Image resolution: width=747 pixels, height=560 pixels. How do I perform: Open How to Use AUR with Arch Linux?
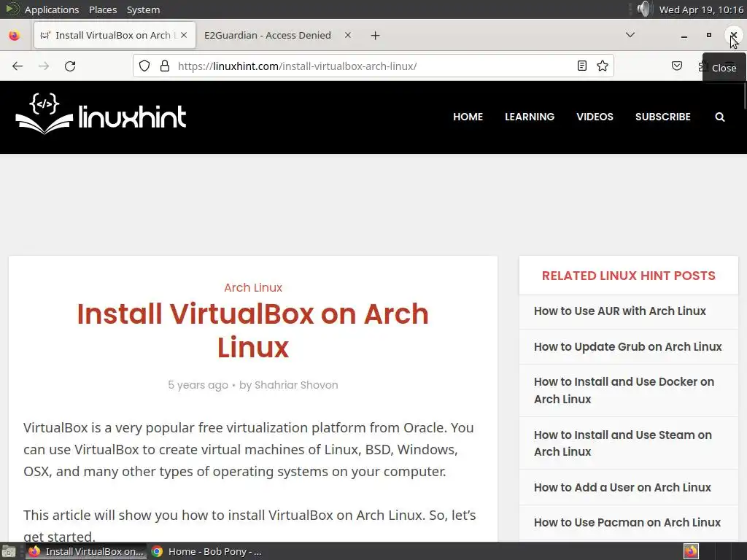(x=619, y=311)
